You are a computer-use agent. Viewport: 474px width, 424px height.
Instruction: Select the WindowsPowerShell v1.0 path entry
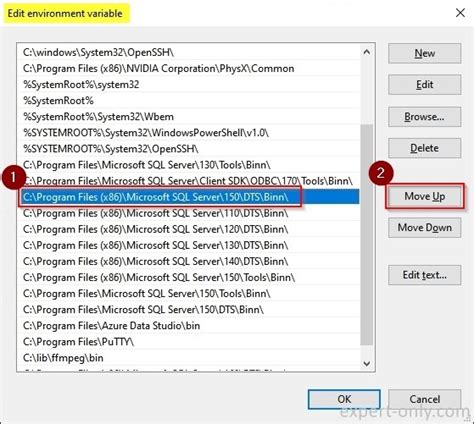[189, 133]
